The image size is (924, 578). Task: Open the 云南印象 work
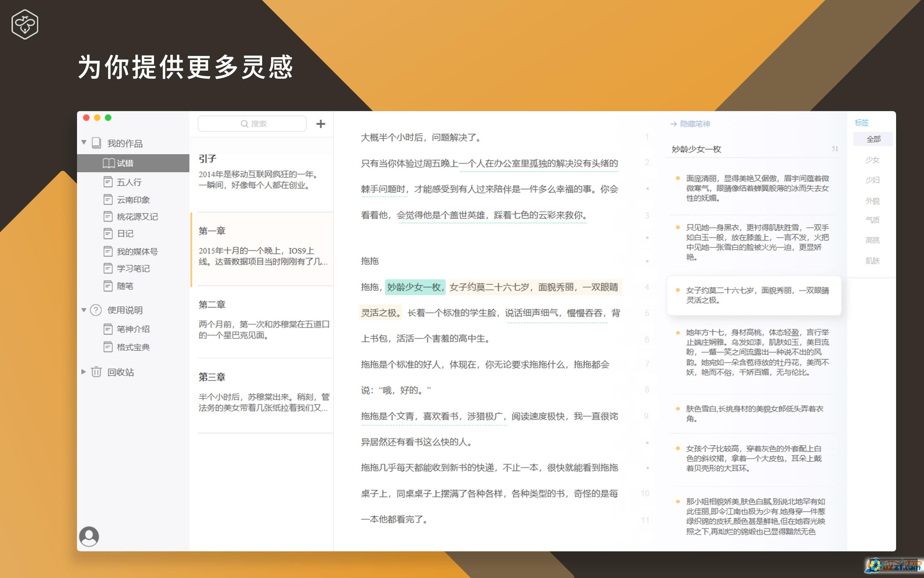[x=133, y=199]
